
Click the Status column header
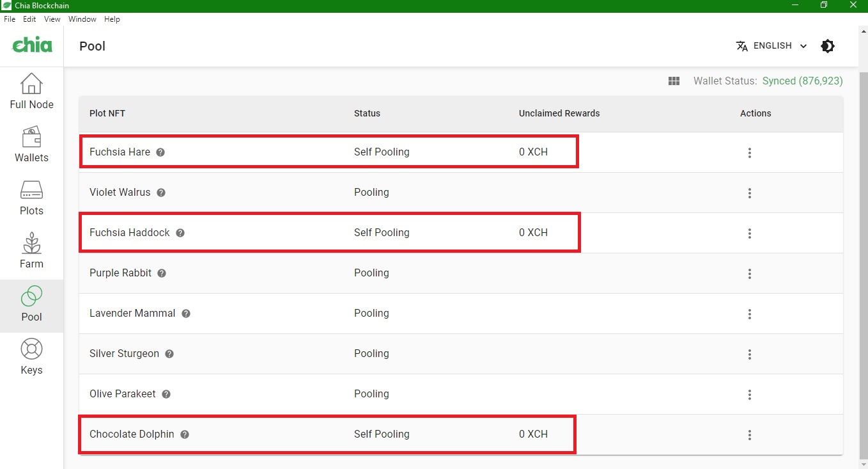coord(367,113)
